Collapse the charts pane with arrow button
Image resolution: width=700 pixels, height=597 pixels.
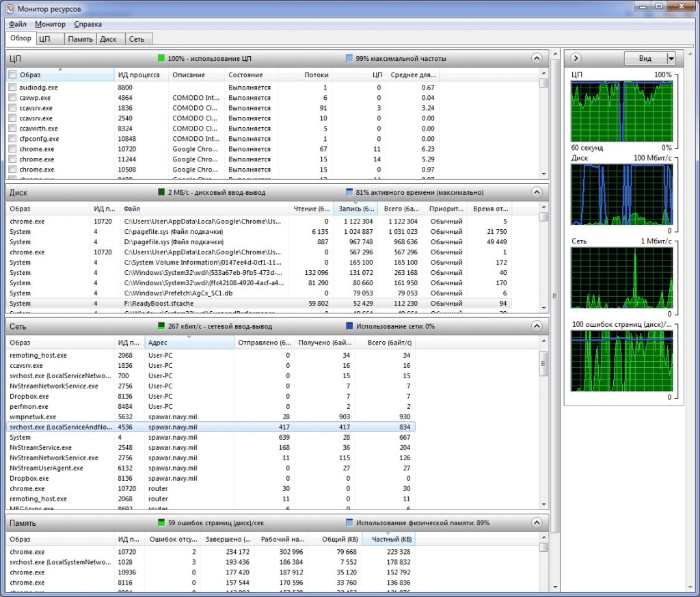[576, 59]
